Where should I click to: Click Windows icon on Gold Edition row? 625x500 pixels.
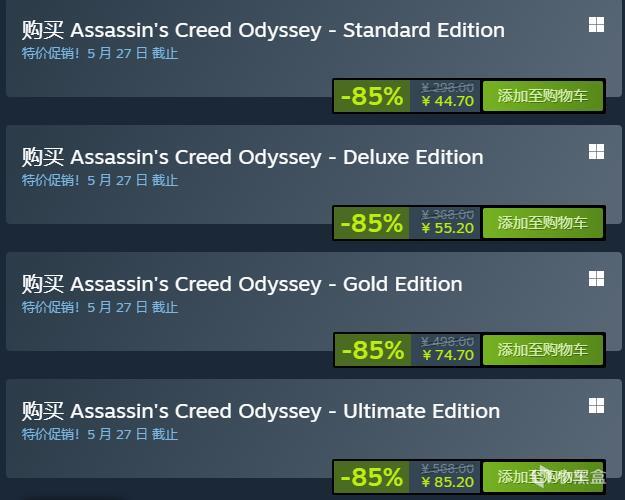(x=596, y=278)
